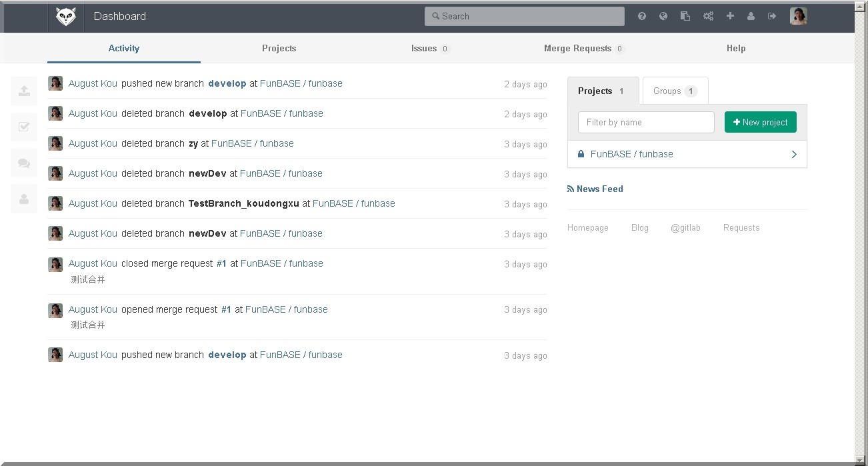
Task: Expand FunBASE / funbase project chevron
Action: [x=793, y=154]
